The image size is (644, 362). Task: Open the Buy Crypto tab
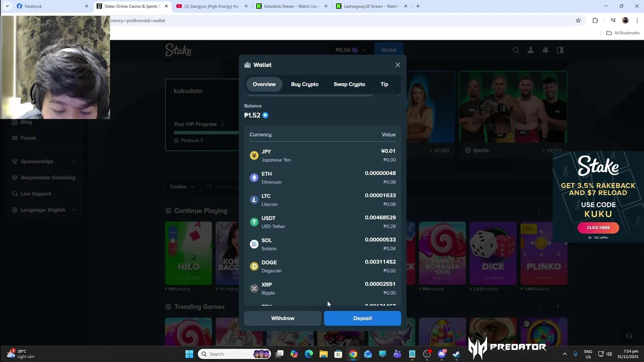pyautogui.click(x=304, y=84)
